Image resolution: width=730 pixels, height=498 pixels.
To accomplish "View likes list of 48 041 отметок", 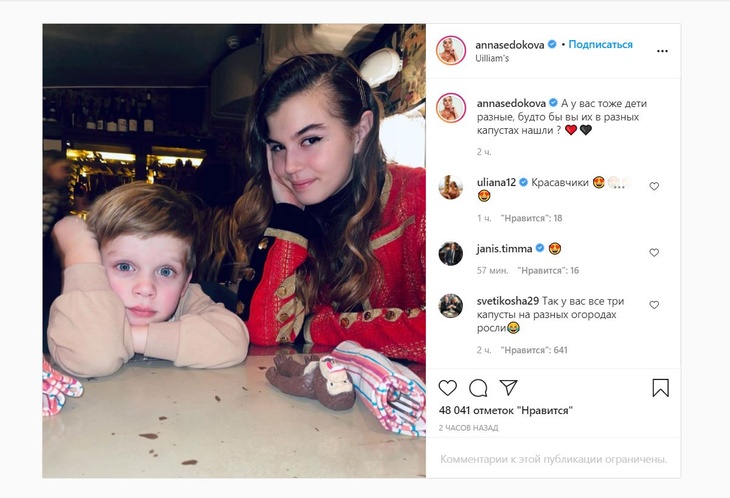I will tap(506, 411).
